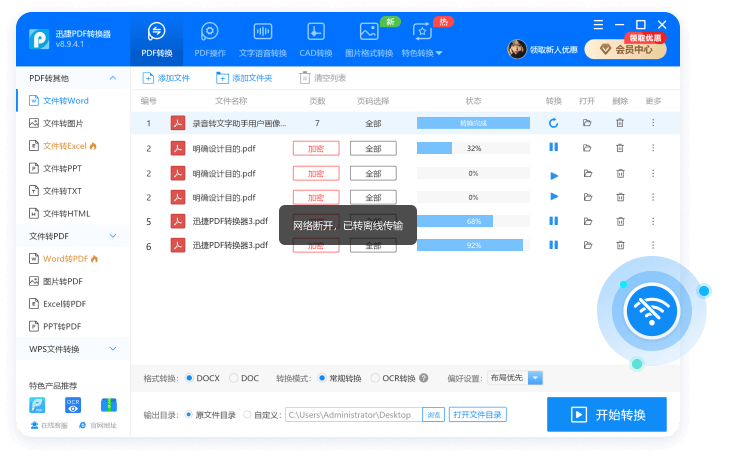
Task: Click the 添加文件 add file icon
Action: [148, 78]
